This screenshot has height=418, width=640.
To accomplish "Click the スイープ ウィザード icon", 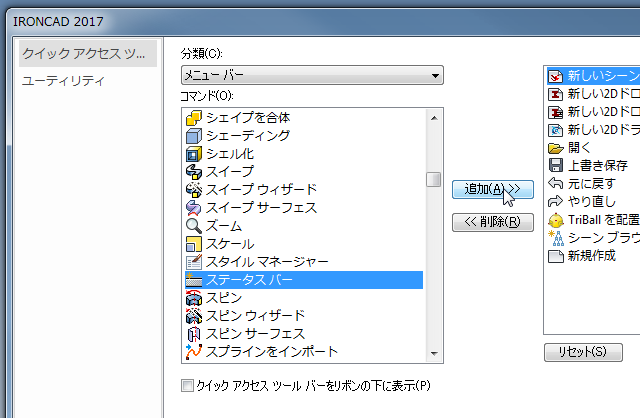I will (194, 190).
